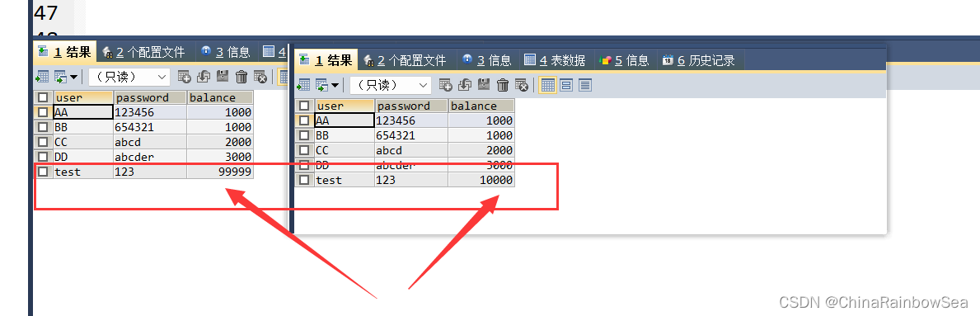This screenshot has height=316, width=980.
Task: Check the CC row checkbox in right window
Action: point(304,150)
